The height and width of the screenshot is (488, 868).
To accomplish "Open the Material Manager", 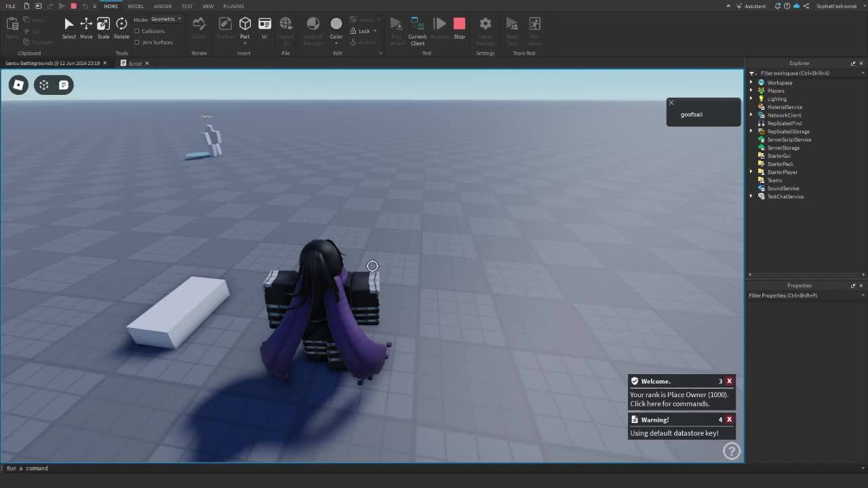I will point(313,31).
